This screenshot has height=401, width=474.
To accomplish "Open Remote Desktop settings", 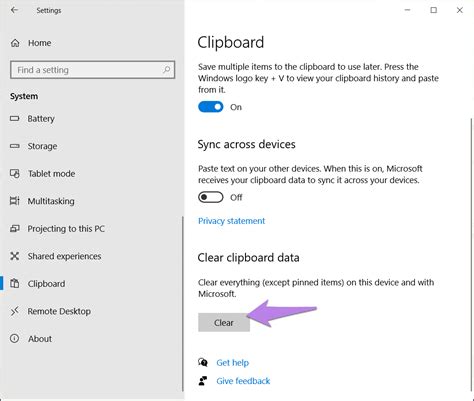I will (x=59, y=311).
